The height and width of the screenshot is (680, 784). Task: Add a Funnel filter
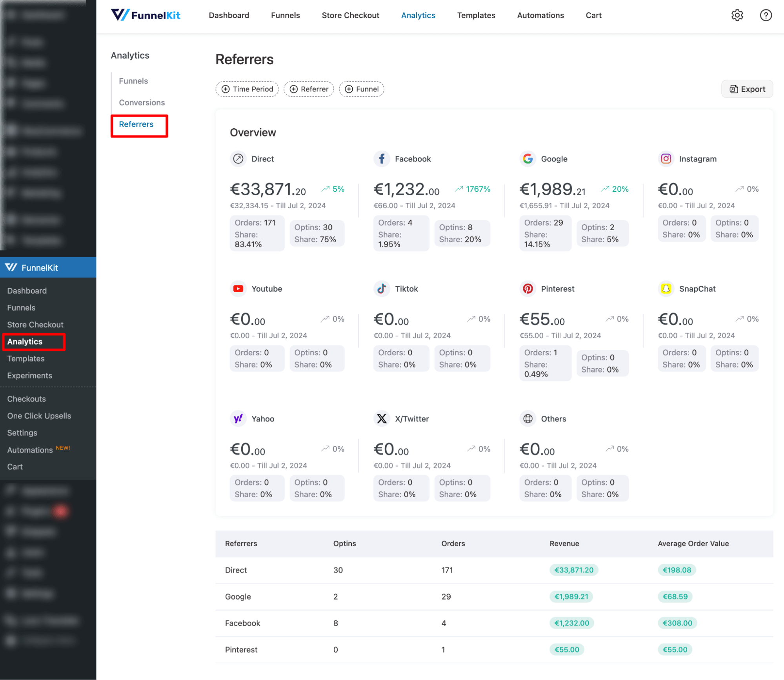(361, 89)
